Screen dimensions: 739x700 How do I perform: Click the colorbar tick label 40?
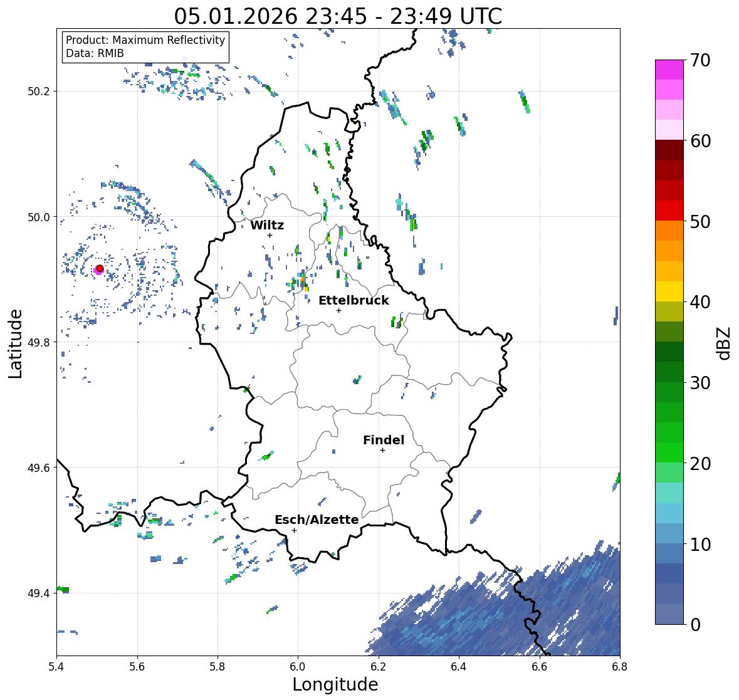point(700,302)
